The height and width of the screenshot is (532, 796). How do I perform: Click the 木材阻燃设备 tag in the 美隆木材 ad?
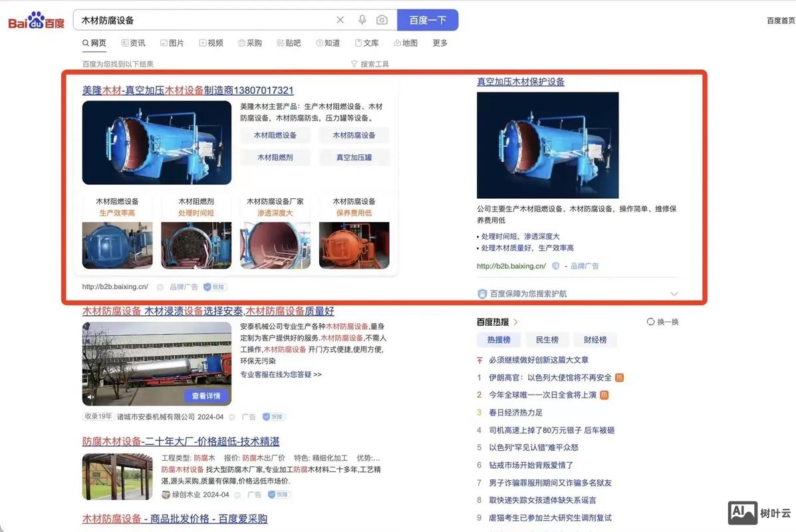point(275,135)
